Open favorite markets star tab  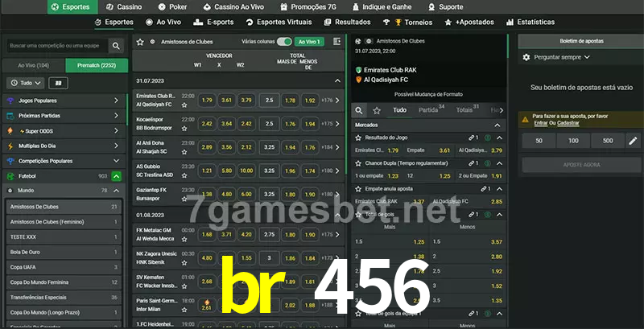377,110
